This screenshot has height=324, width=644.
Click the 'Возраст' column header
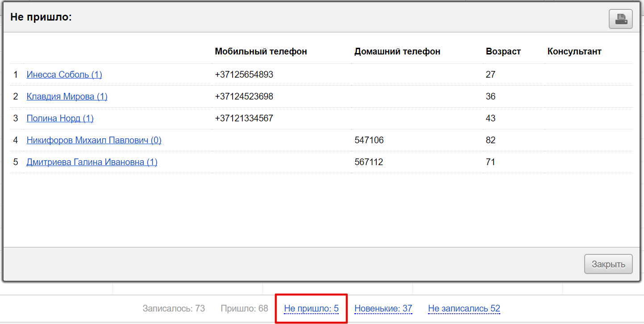[503, 51]
